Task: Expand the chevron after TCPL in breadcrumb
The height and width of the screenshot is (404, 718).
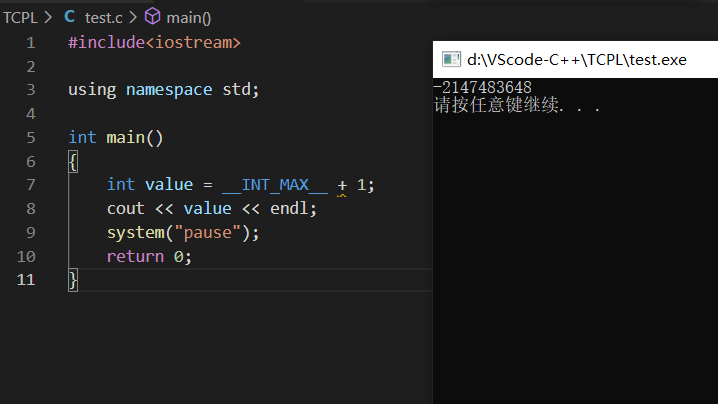Action: click(48, 18)
